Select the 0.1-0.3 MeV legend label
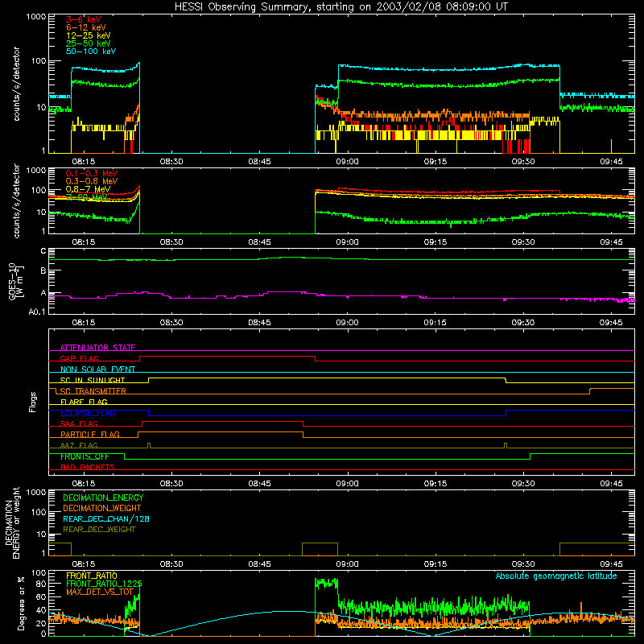 [92, 173]
